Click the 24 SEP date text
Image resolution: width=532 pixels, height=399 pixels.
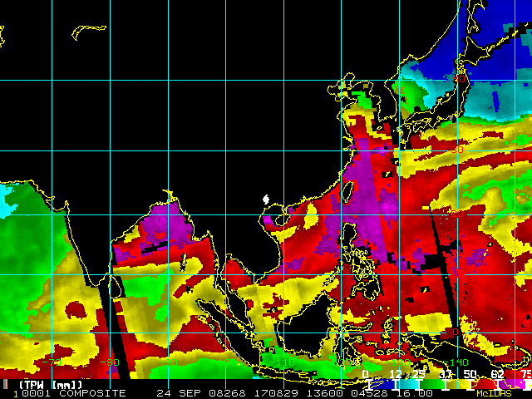(x=170, y=392)
